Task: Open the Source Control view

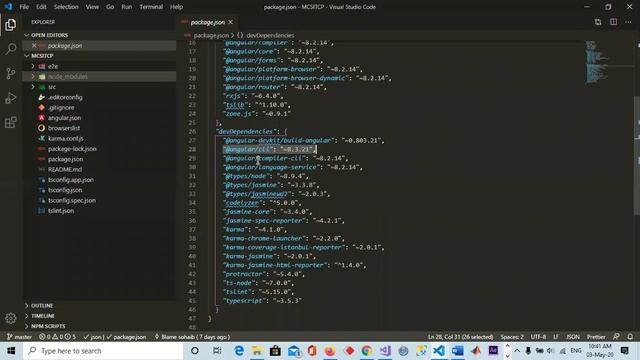Action: click(x=11, y=73)
